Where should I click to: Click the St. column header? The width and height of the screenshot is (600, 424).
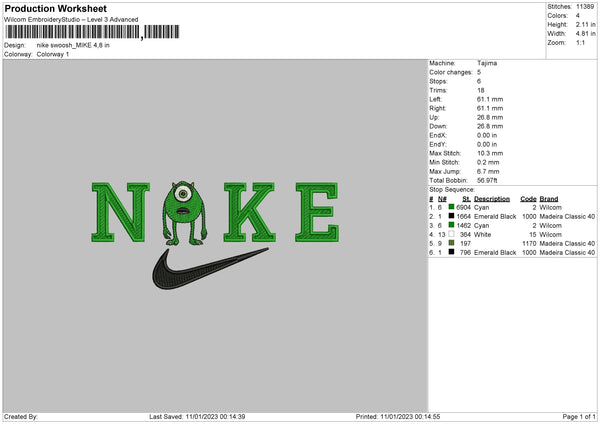click(x=466, y=199)
